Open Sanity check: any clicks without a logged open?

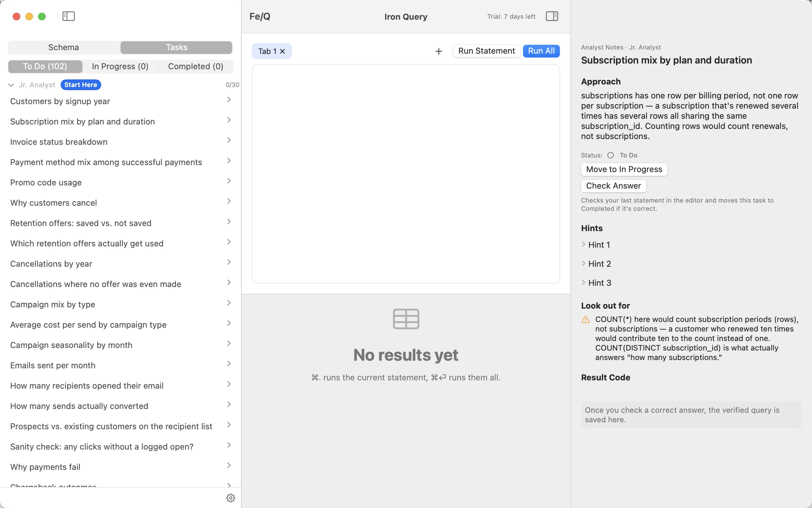[x=121, y=446]
